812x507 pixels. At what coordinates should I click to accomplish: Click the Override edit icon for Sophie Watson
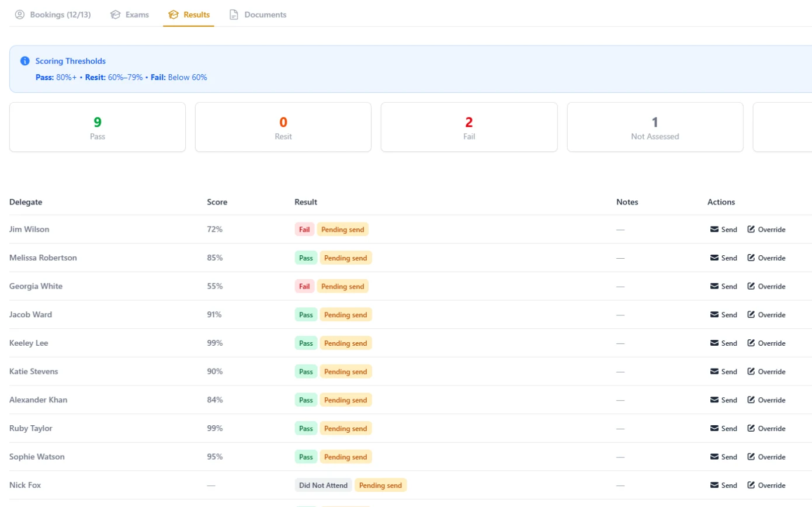tap(751, 457)
